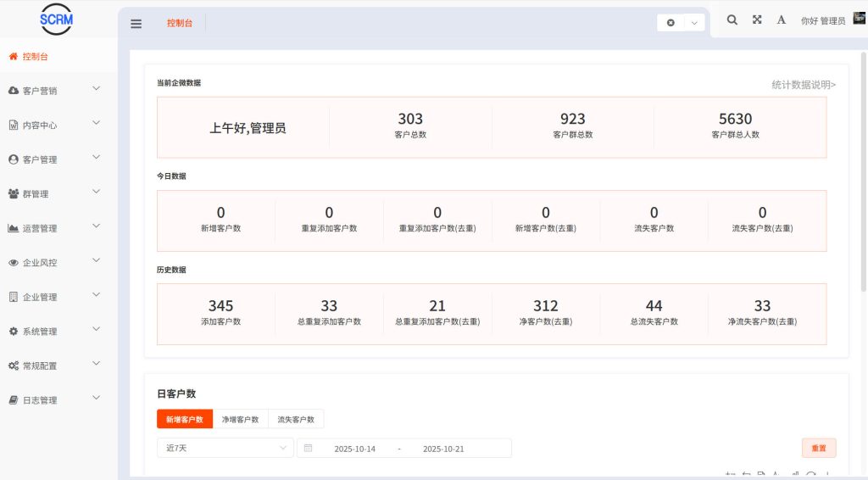868x480 pixels.
Task: Select 控制台 in the sidebar
Action: pos(34,57)
